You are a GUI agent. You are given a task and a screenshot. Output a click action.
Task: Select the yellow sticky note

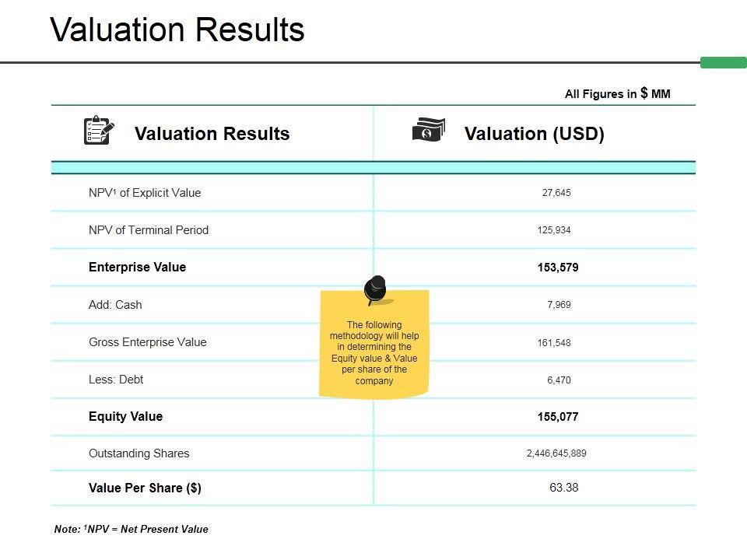374,350
